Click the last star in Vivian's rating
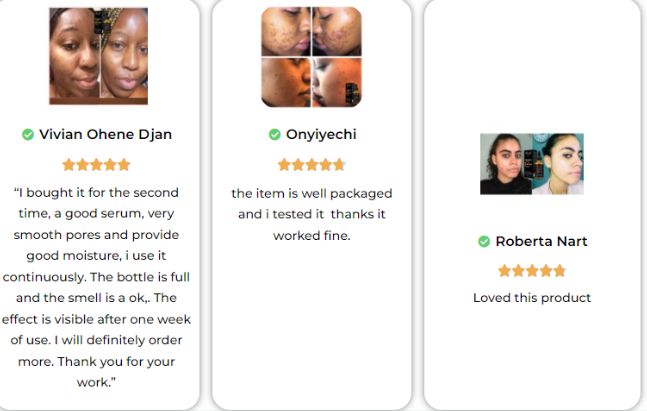Image resolution: width=647 pixels, height=411 pixels. [x=124, y=165]
